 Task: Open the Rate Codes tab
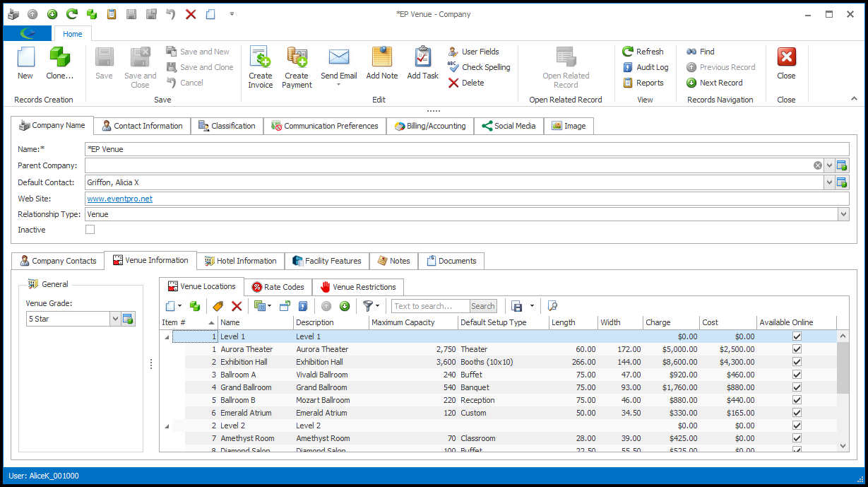pos(278,287)
